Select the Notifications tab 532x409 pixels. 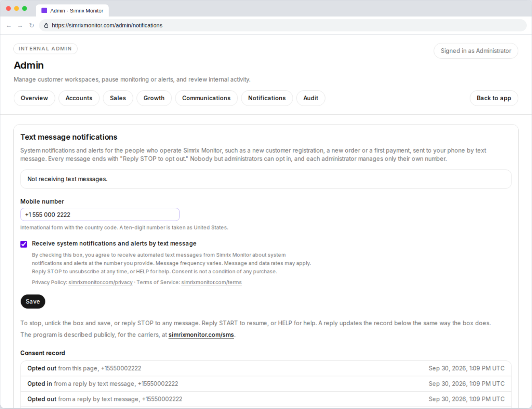point(267,98)
